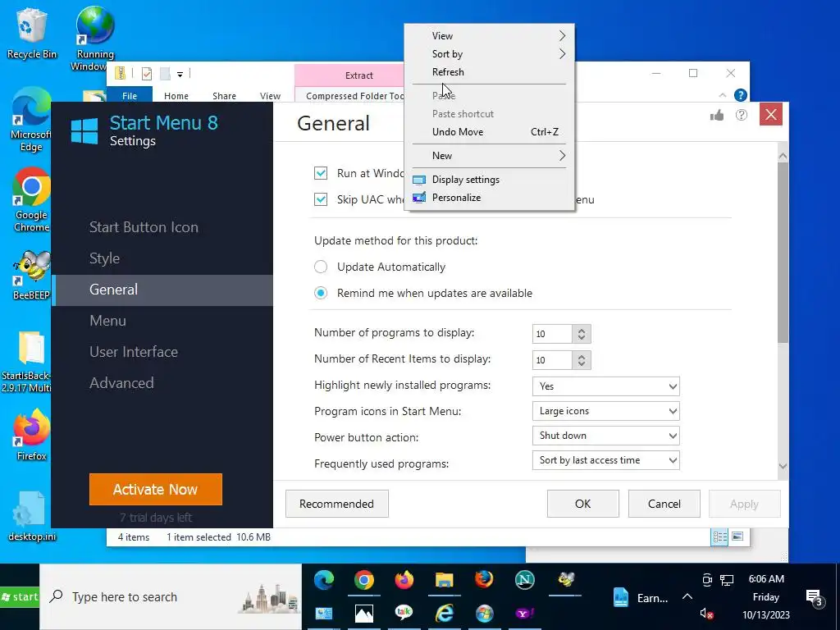Open Google Talk taskbar icon
840x630 pixels.
[404, 613]
